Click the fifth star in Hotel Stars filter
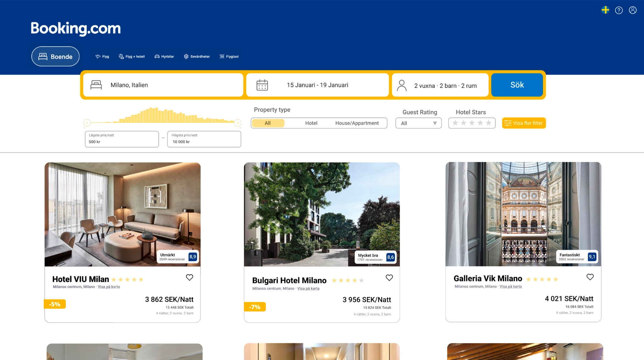Screen dimensions: 644x360 pyautogui.click(x=488, y=123)
